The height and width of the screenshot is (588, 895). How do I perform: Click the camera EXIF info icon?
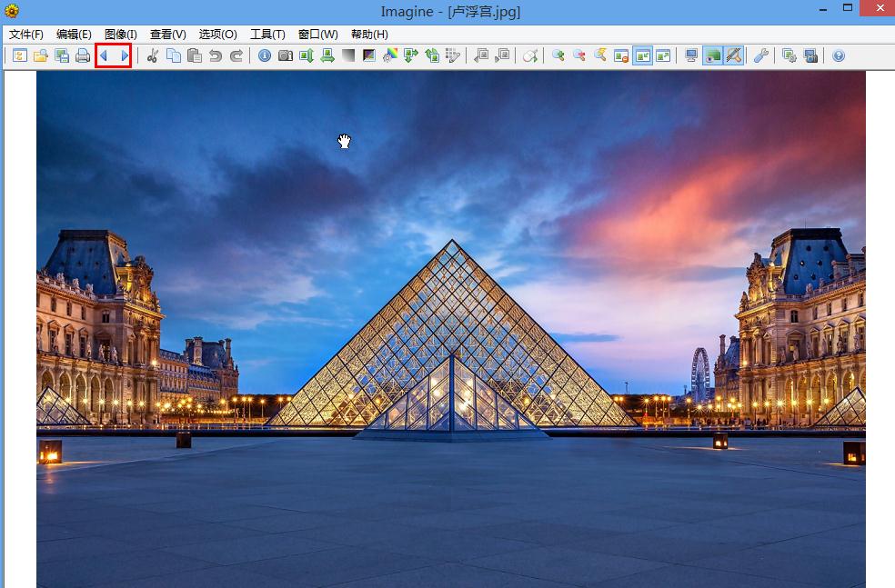286,55
